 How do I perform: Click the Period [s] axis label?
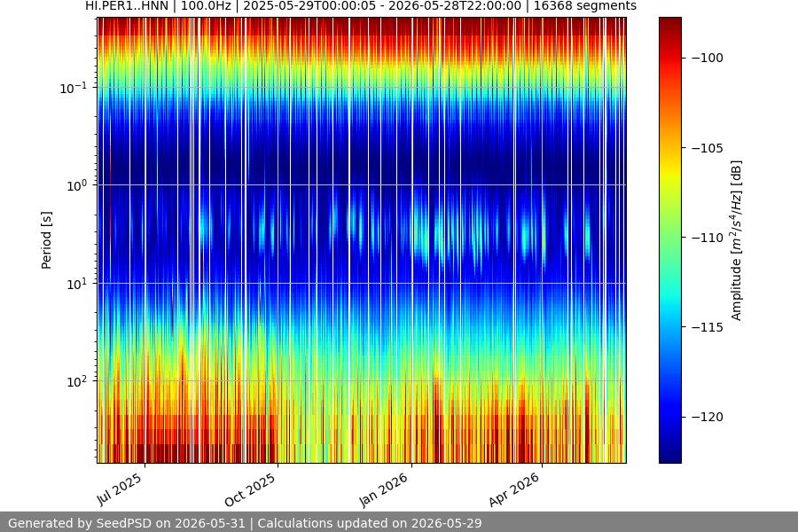pyautogui.click(x=46, y=240)
